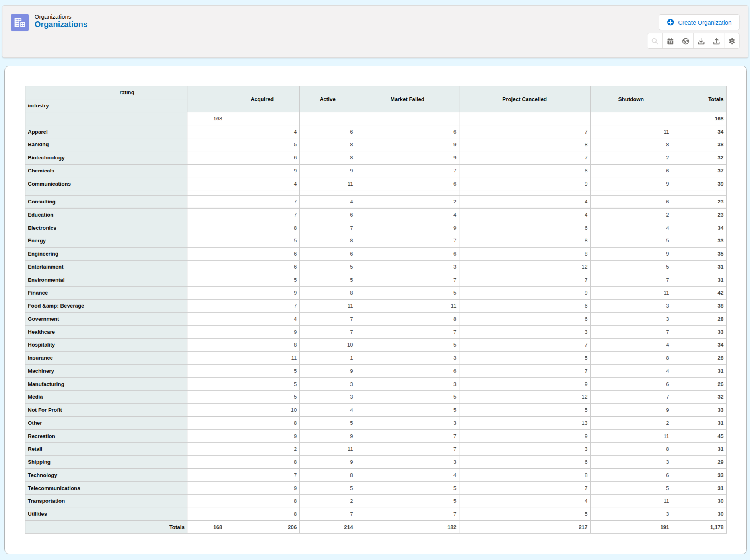Click the globe map icon
This screenshot has height=560, width=750.
(686, 41)
